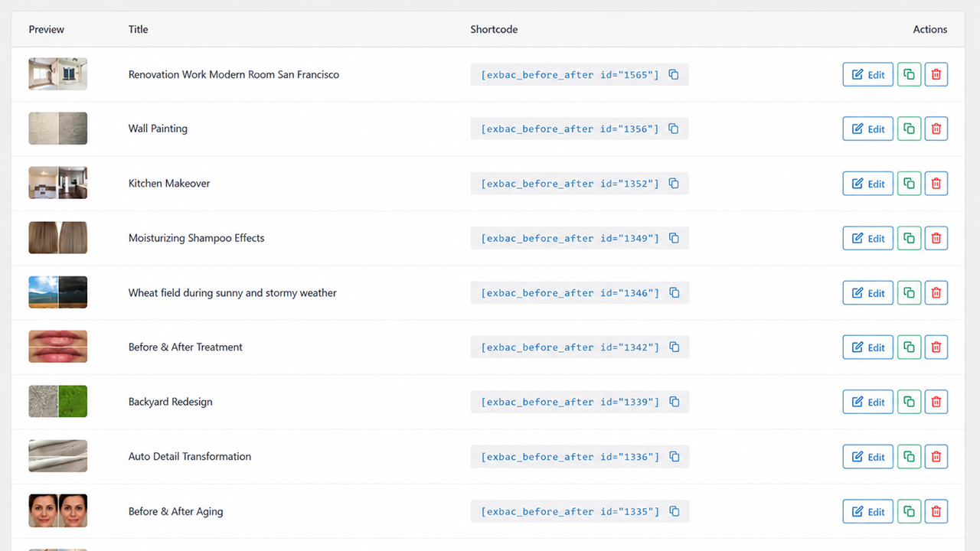
Task: Open the Renovation Work room preview thumbnail
Action: coord(58,74)
